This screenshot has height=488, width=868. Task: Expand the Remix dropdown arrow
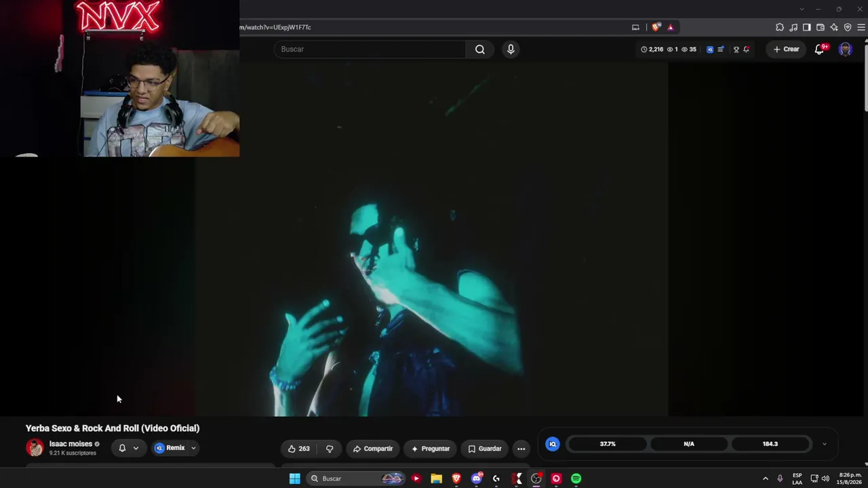(x=193, y=448)
